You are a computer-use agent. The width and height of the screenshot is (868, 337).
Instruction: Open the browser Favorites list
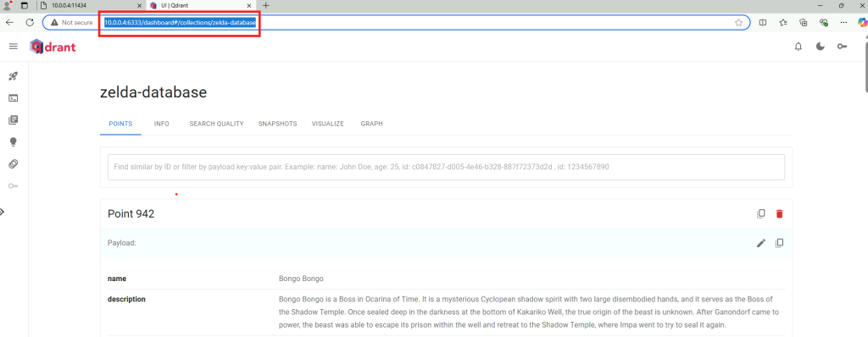(x=782, y=23)
